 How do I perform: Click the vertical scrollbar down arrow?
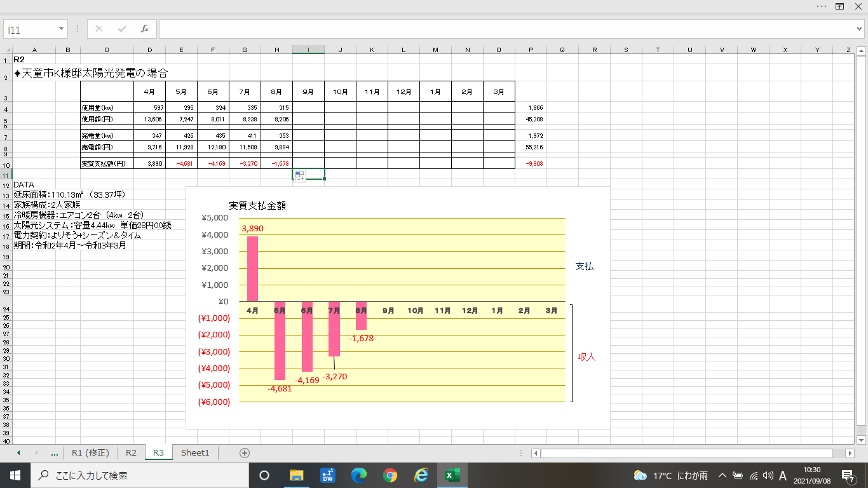tap(862, 440)
